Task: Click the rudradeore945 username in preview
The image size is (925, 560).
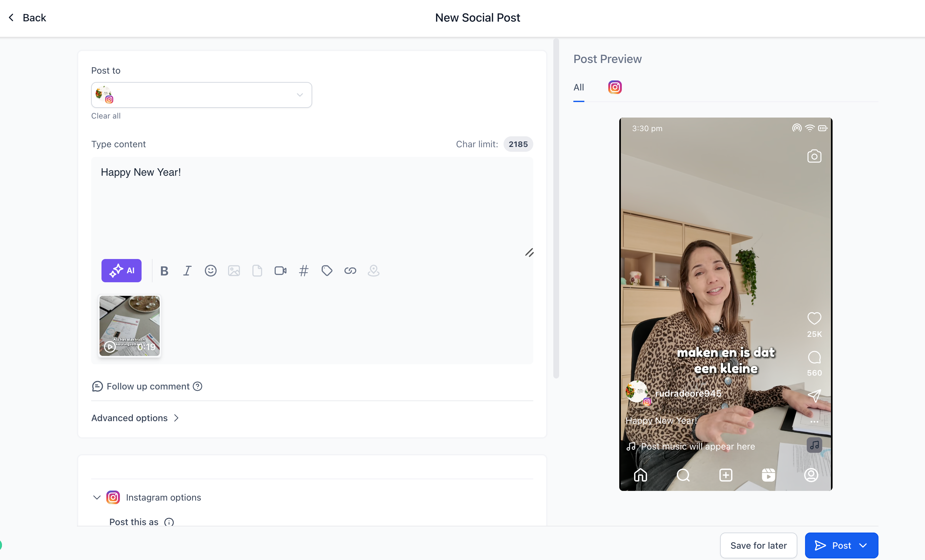Action: tap(688, 393)
